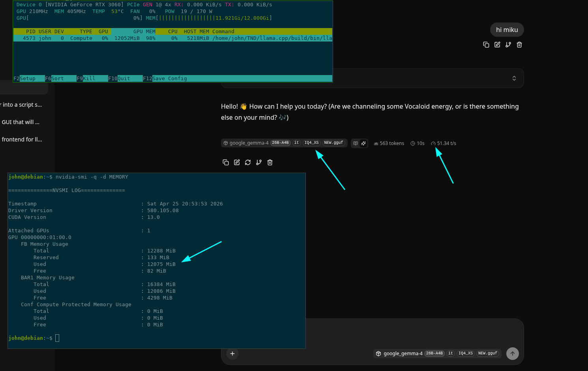
Task: Click the "82 MiB" free memory value
Action: (x=157, y=271)
